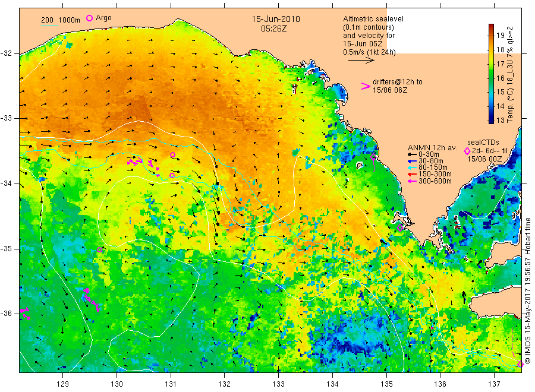
Task: Click the '15/06 00Z' sealCTD time text
Action: [x=484, y=159]
